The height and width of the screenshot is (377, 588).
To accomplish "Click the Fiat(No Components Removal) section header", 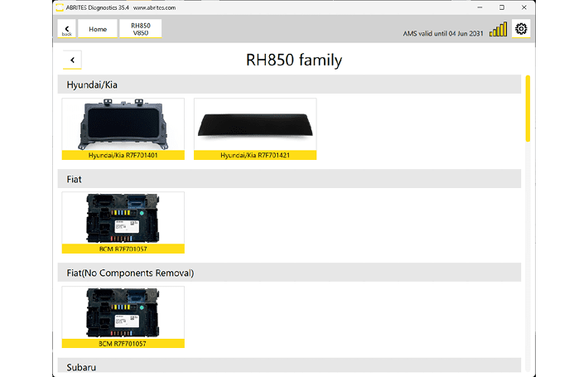I will point(289,273).
